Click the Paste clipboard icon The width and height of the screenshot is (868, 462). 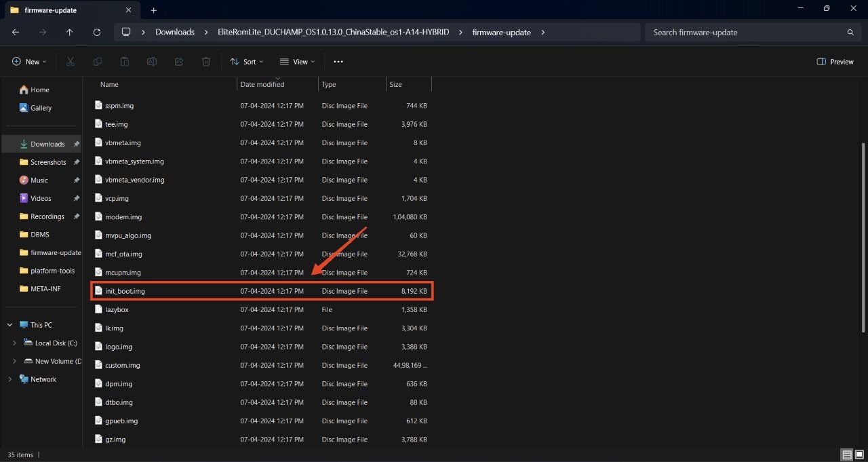pos(125,62)
